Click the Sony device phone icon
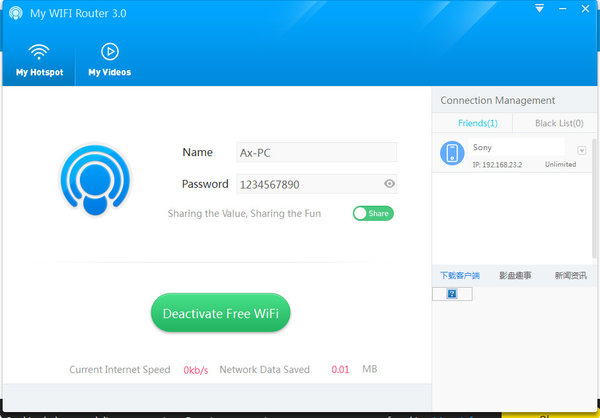Screen dimensions: 600x418 [x=452, y=153]
